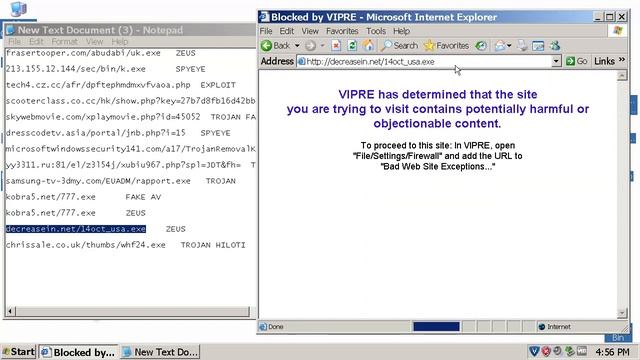
Task: Switch to Blocked by... taskbar button
Action: point(79,352)
